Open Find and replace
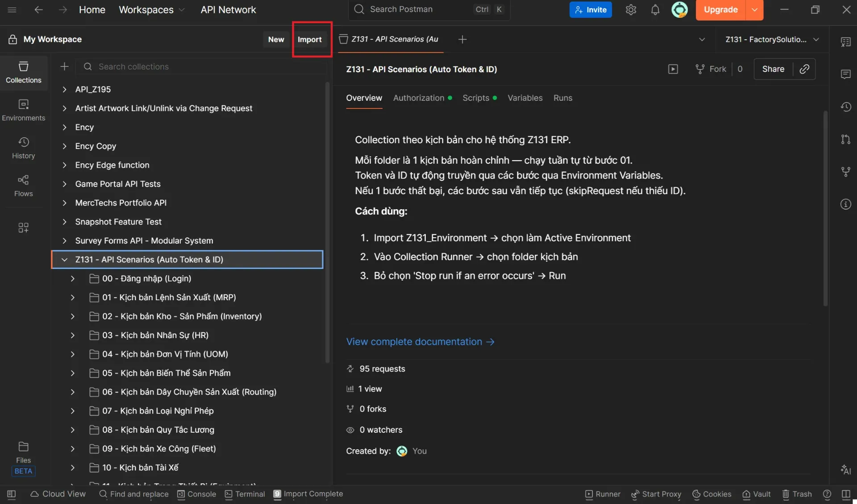Image resolution: width=857 pixels, height=504 pixels. pyautogui.click(x=134, y=494)
